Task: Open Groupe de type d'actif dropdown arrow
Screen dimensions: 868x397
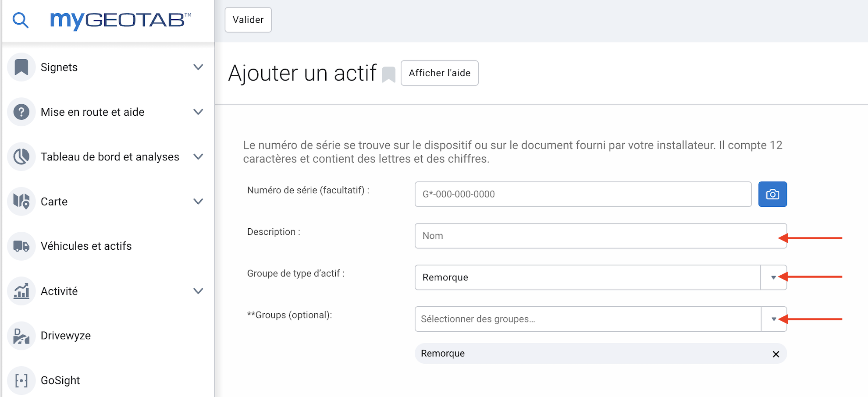Action: click(x=773, y=277)
